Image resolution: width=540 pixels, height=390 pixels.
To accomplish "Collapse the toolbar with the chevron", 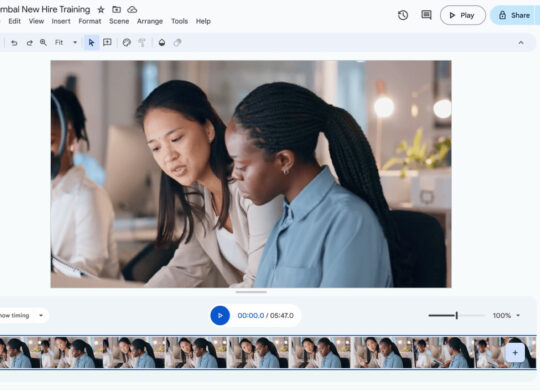I will pyautogui.click(x=521, y=43).
